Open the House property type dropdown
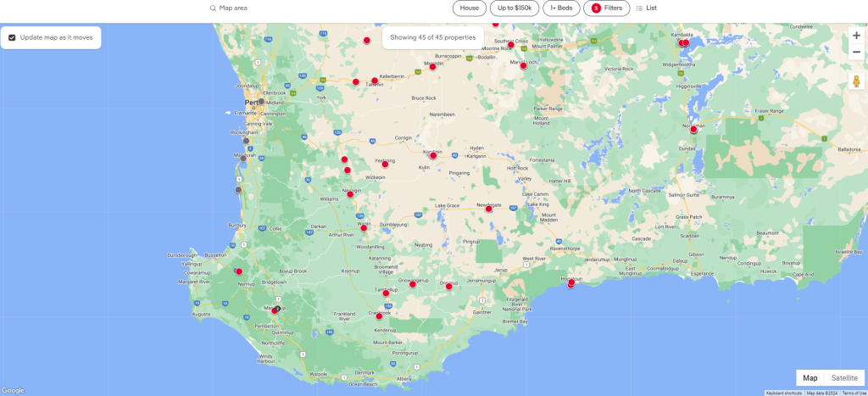The image size is (868, 396). coord(470,8)
